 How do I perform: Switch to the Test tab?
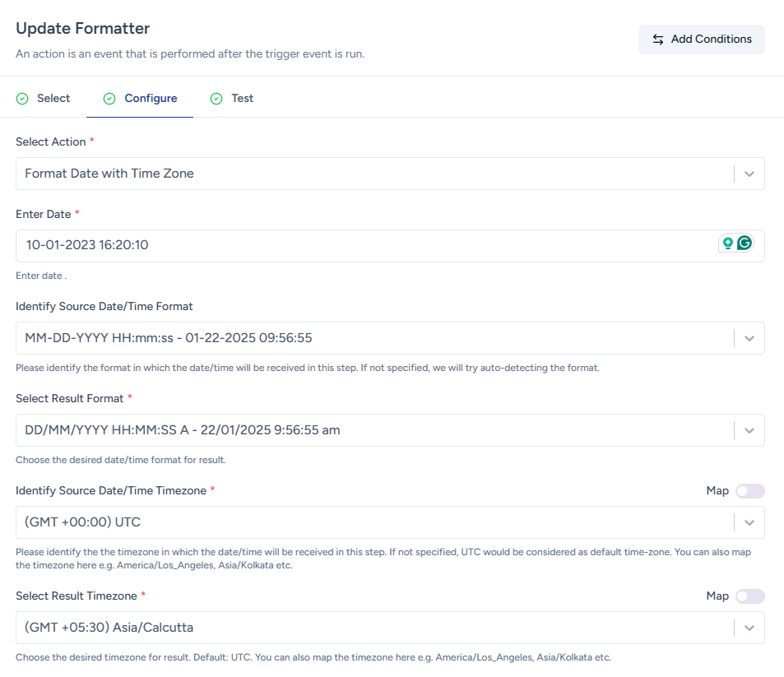[242, 99]
